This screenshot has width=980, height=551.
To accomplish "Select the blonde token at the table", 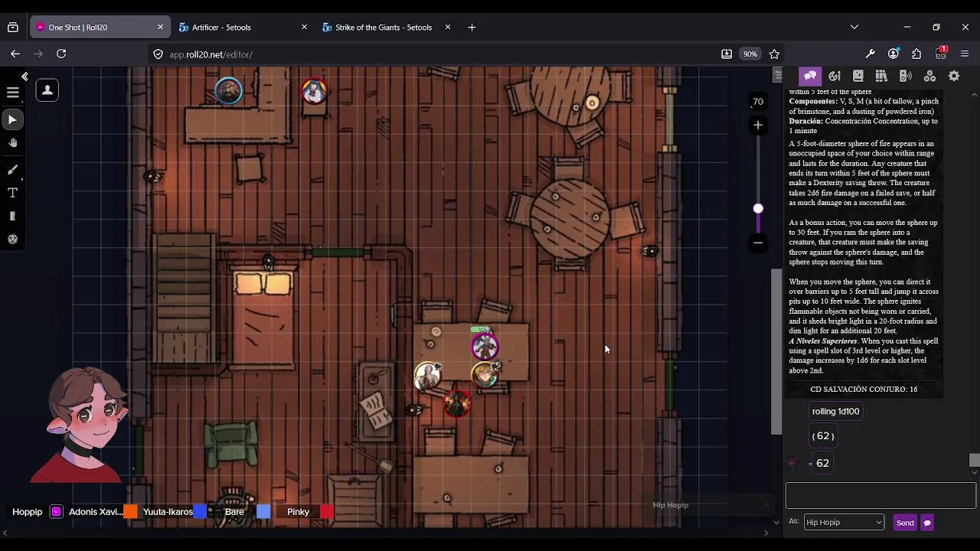I will click(485, 374).
